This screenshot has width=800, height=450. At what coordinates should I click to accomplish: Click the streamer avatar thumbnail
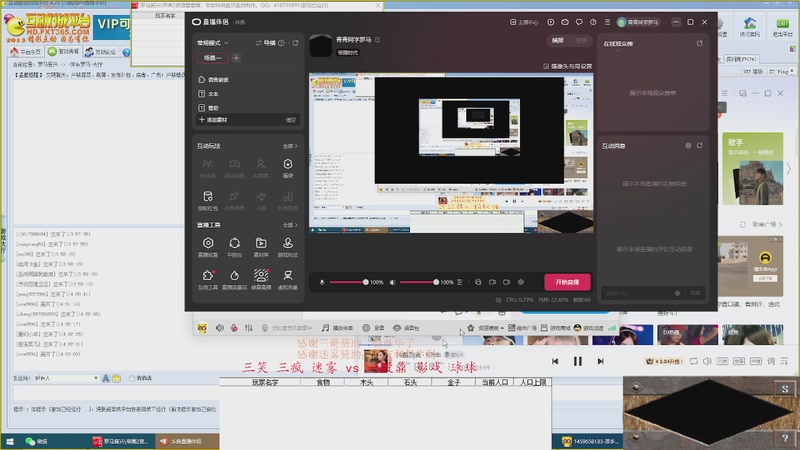320,45
